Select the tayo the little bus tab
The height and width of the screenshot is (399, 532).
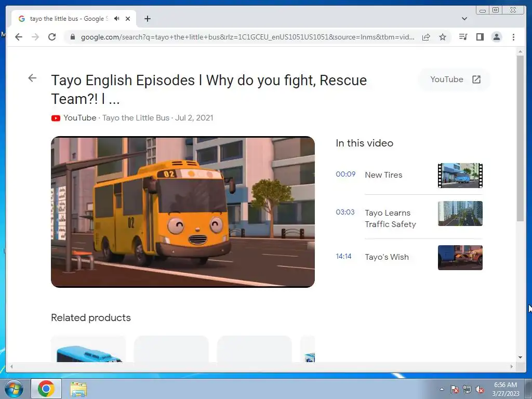click(74, 19)
